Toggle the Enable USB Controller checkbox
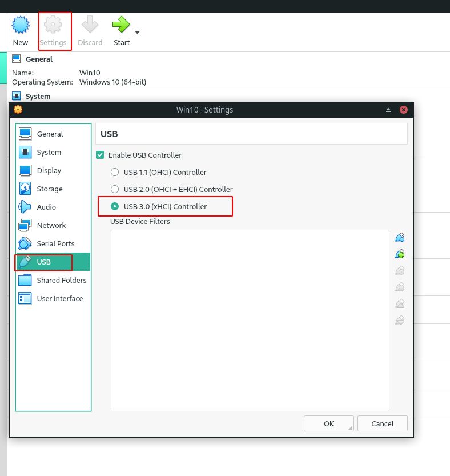This screenshot has width=450, height=476. [100, 155]
